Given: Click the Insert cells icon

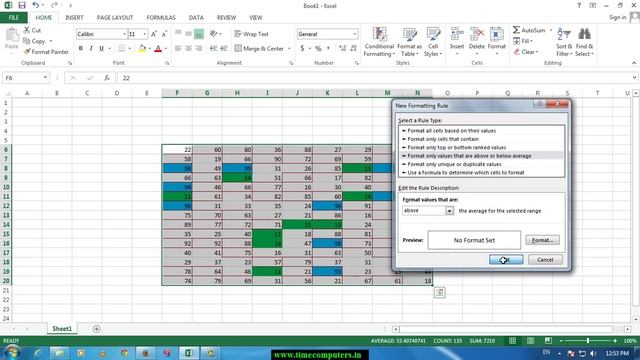Looking at the screenshot, I should (x=457, y=34).
